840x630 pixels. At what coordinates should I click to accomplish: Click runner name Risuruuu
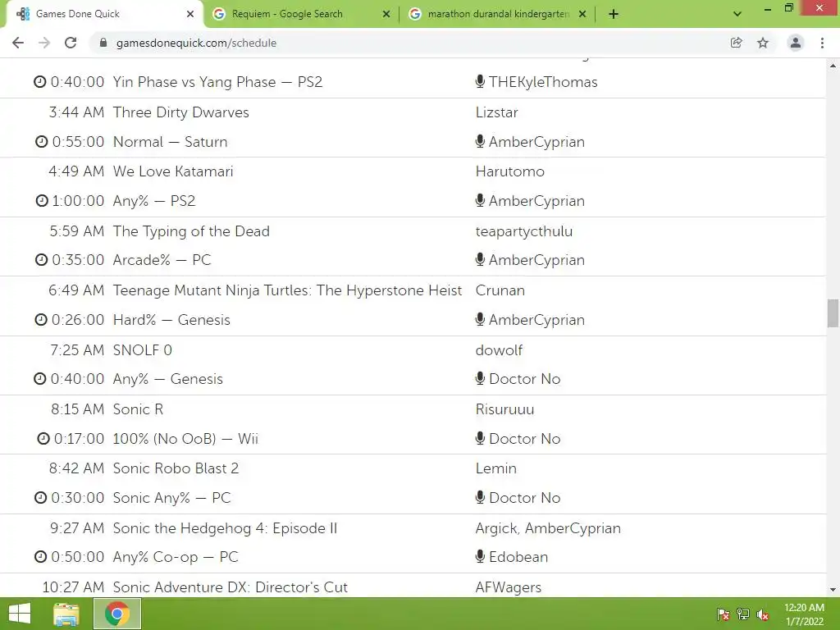point(504,409)
